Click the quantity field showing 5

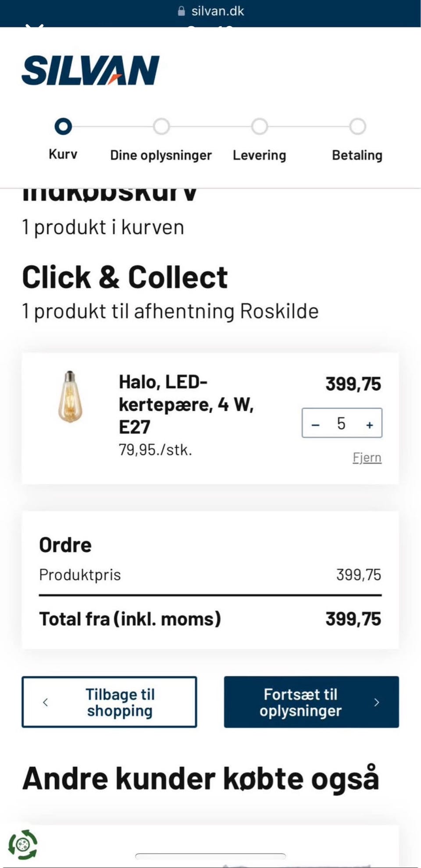click(341, 423)
